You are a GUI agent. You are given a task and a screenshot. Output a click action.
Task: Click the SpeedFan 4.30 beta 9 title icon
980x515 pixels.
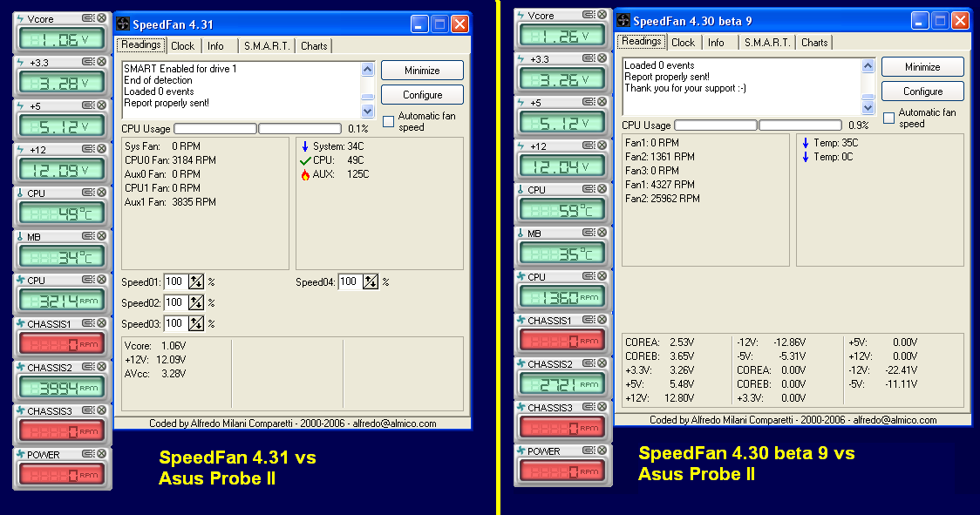click(x=623, y=21)
